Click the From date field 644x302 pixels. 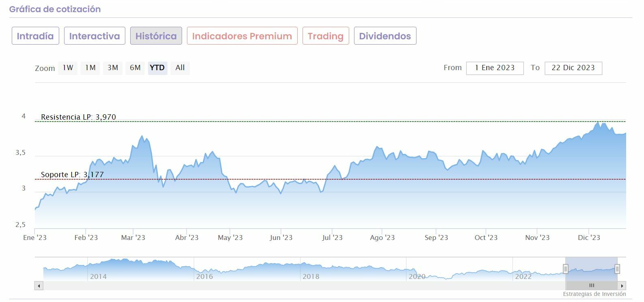pos(495,68)
